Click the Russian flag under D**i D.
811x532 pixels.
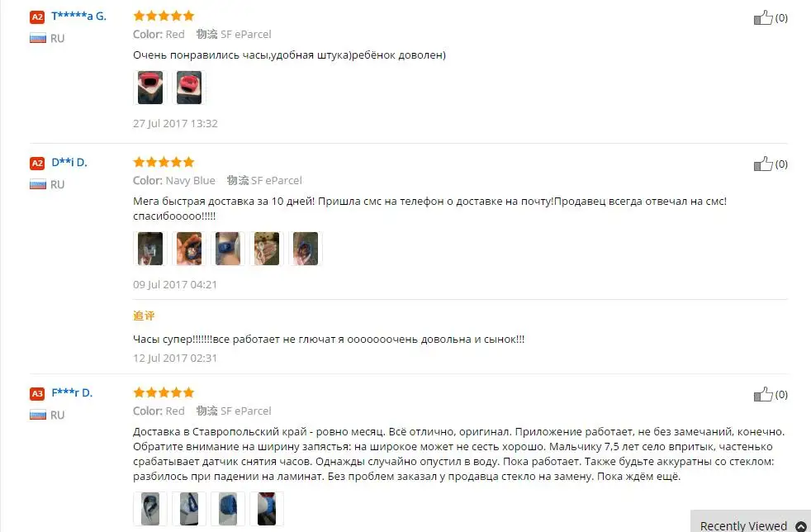point(38,184)
